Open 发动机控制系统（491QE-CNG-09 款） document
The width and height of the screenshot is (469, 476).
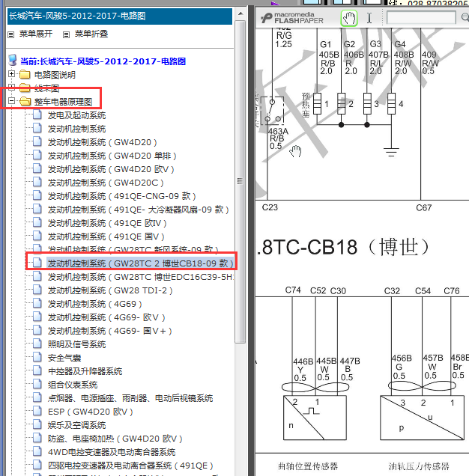coord(122,196)
